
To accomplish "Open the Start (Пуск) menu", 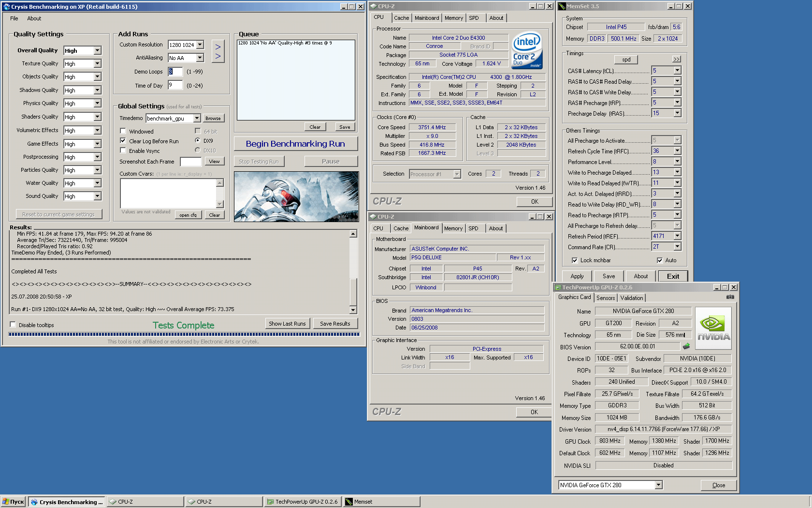I will [x=13, y=502].
